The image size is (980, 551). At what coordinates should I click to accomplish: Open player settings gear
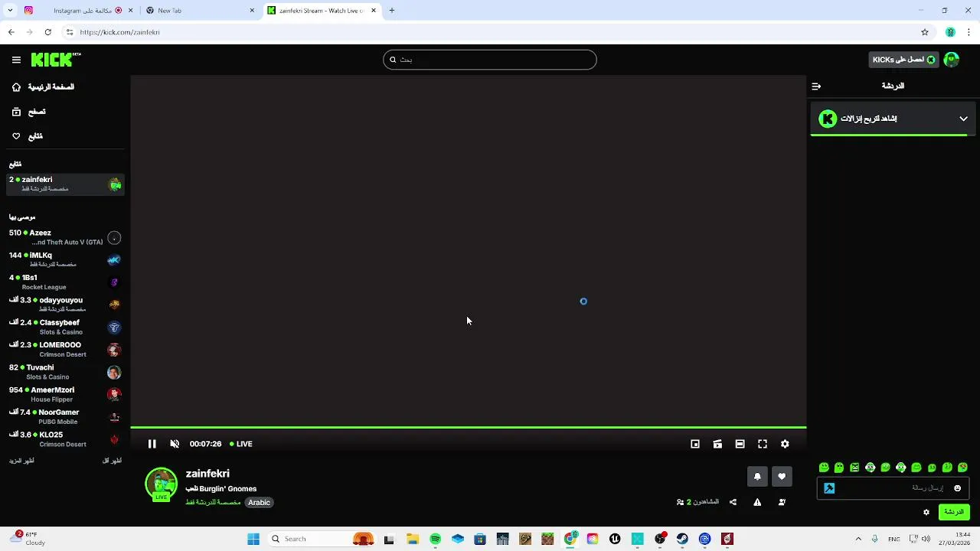point(785,444)
